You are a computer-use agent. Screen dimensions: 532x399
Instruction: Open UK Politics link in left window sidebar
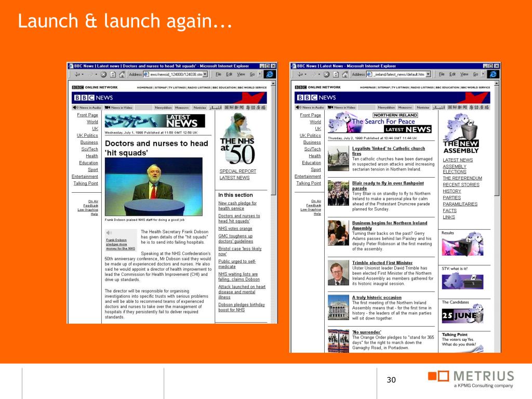pyautogui.click(x=87, y=136)
